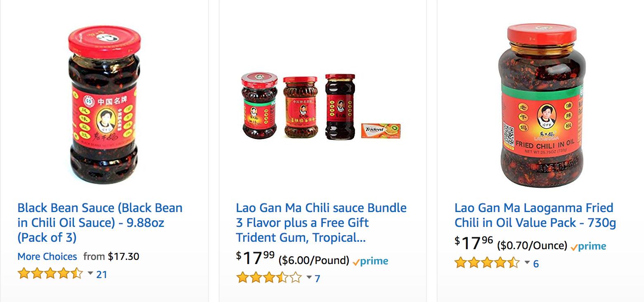Expand rating breakdown arrow beside 7 reviews
The image size is (644, 302).
[309, 277]
